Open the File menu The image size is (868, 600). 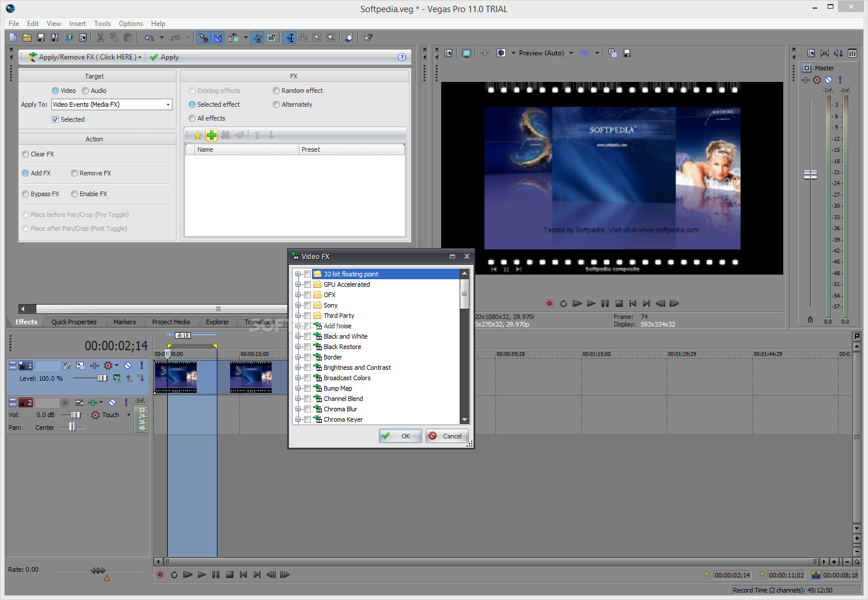(14, 24)
